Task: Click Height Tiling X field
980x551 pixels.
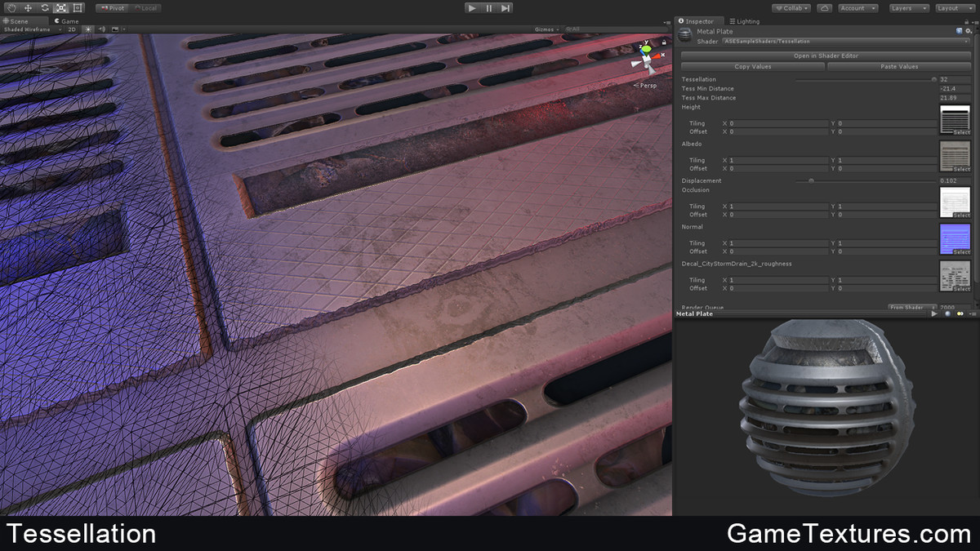Action: click(x=778, y=123)
